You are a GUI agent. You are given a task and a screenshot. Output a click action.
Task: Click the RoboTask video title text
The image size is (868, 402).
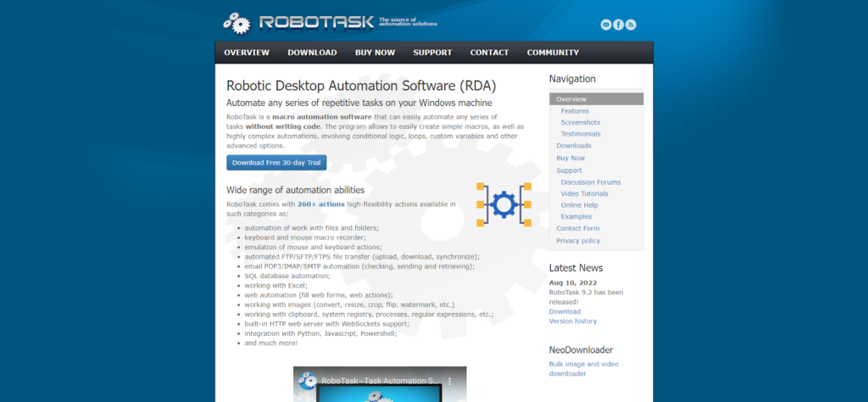click(380, 382)
